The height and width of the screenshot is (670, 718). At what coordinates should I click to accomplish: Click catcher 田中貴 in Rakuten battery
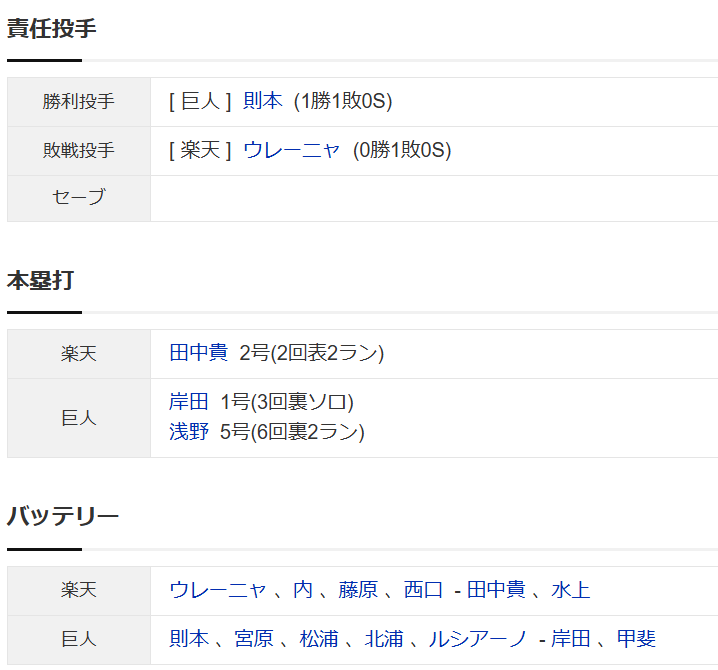click(x=496, y=589)
